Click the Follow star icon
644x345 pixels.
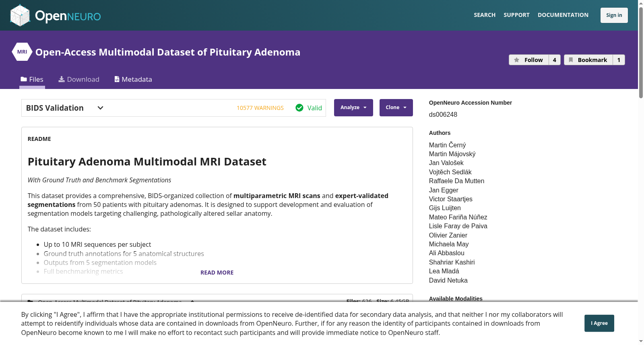pyautogui.click(x=517, y=60)
